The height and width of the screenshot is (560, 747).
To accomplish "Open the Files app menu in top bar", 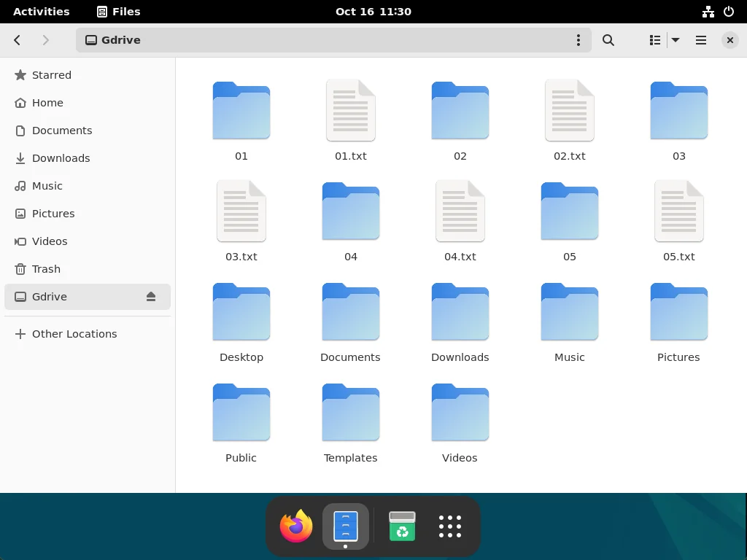I will click(119, 12).
